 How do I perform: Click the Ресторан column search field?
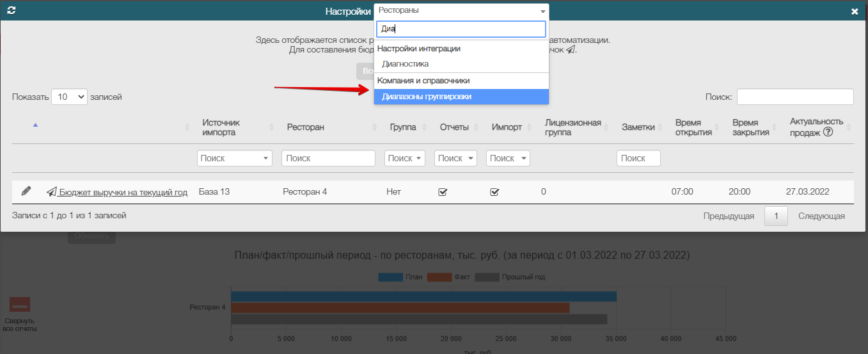click(x=328, y=158)
